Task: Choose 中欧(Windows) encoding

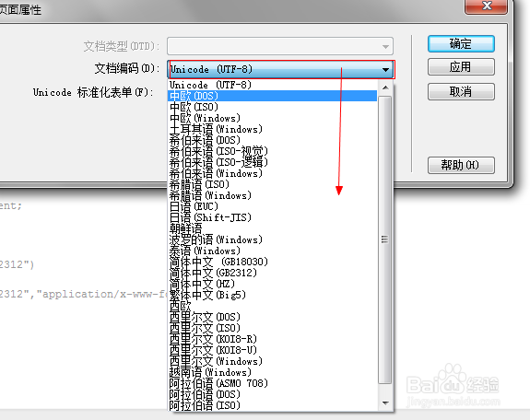Action: [x=273, y=118]
